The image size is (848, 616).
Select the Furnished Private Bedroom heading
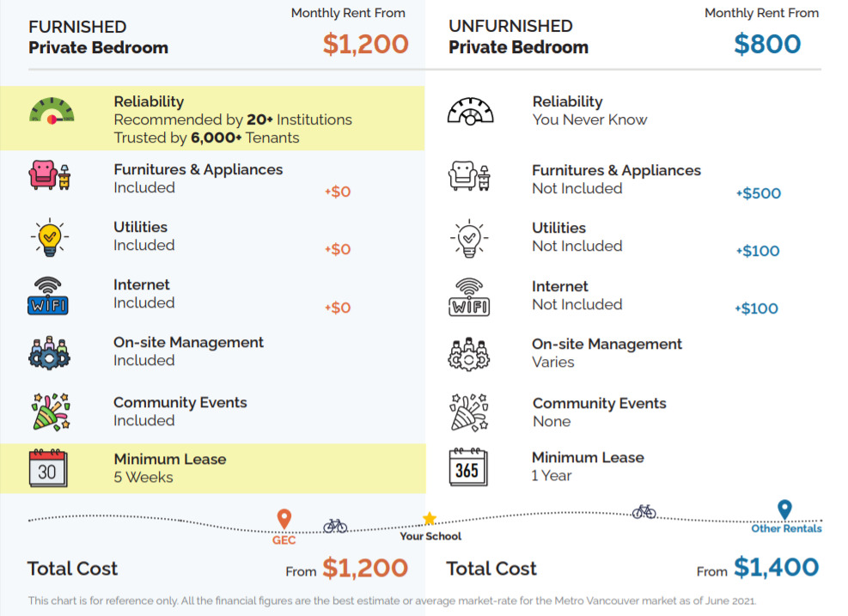click(x=98, y=38)
